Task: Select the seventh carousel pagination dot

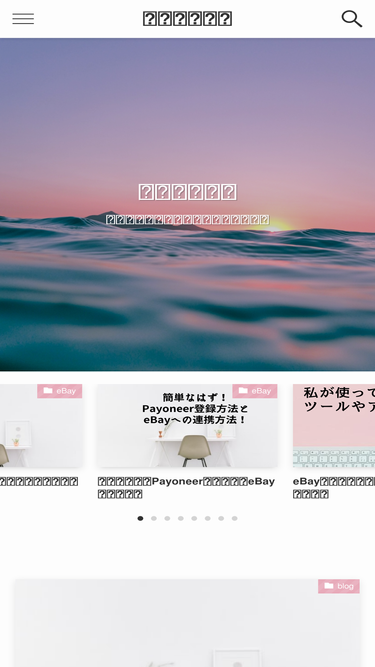Action: [x=221, y=518]
